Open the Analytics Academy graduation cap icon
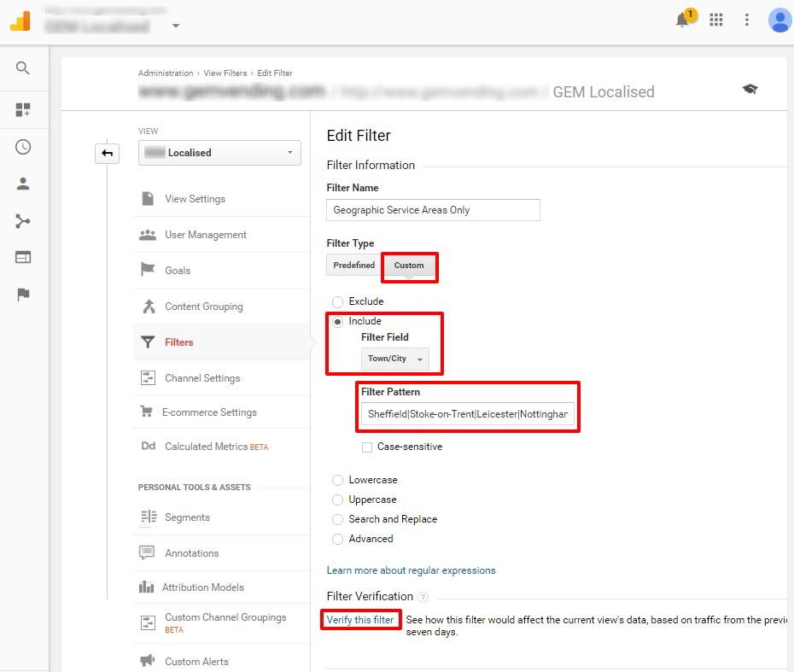 pos(750,88)
